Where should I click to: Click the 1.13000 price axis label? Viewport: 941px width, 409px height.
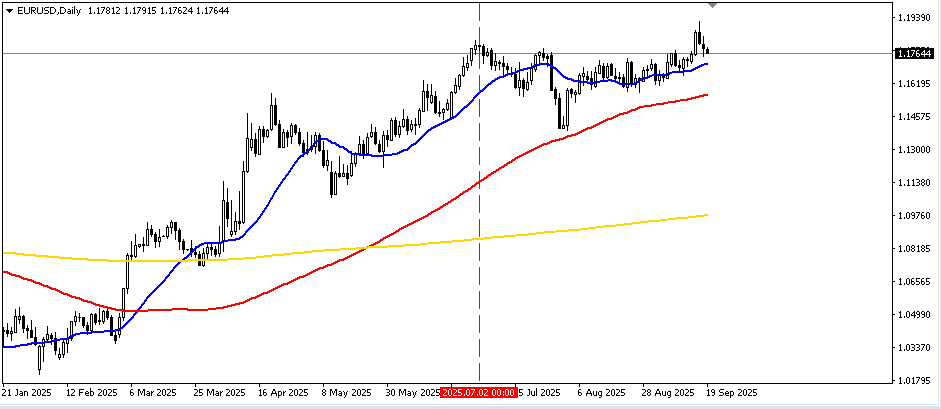coord(916,150)
